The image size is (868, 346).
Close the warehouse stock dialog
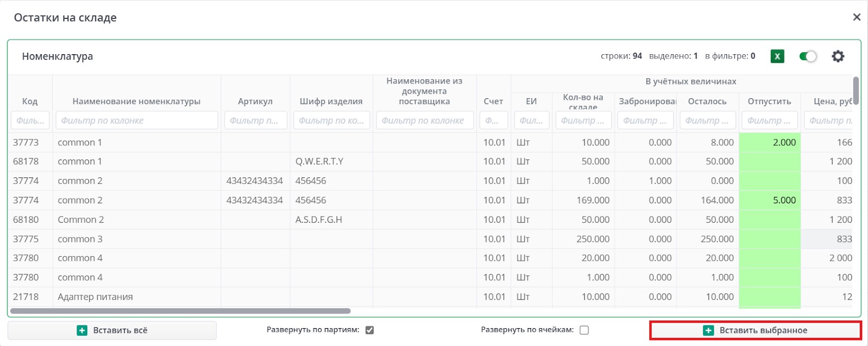pyautogui.click(x=857, y=17)
